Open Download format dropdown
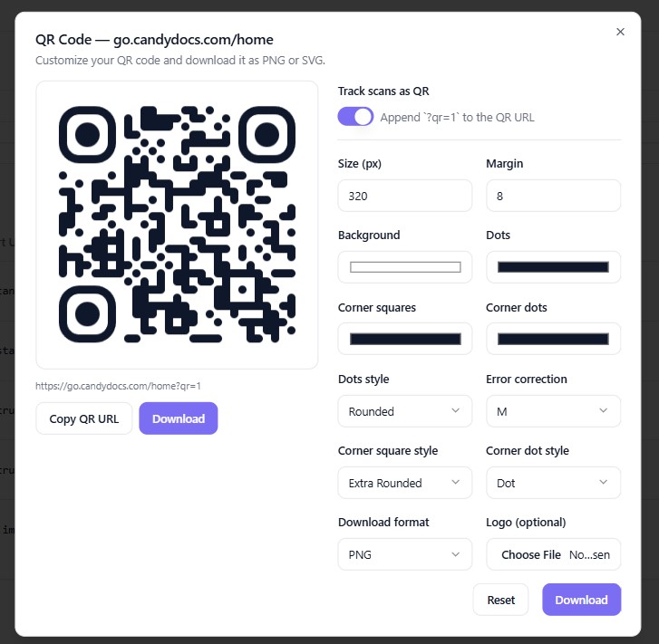This screenshot has height=644, width=659. click(404, 554)
